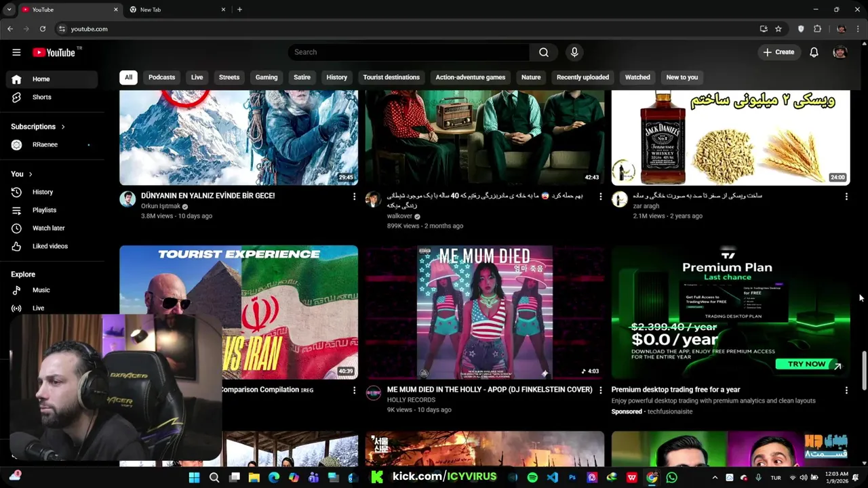
Task: Open options for DÜNYANIN EN YALNIZ video
Action: click(x=354, y=197)
